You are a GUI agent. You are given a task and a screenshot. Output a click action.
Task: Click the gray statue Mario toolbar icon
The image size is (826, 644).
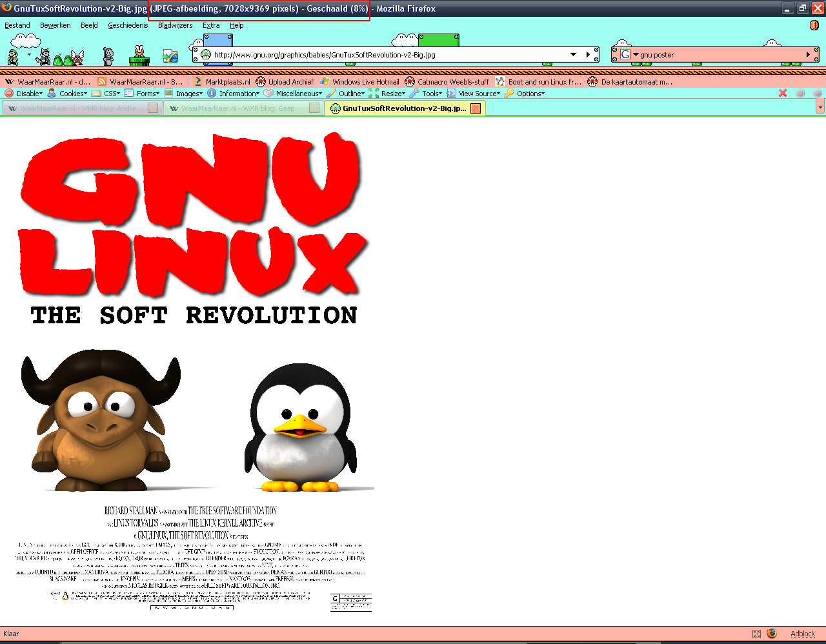(x=108, y=57)
